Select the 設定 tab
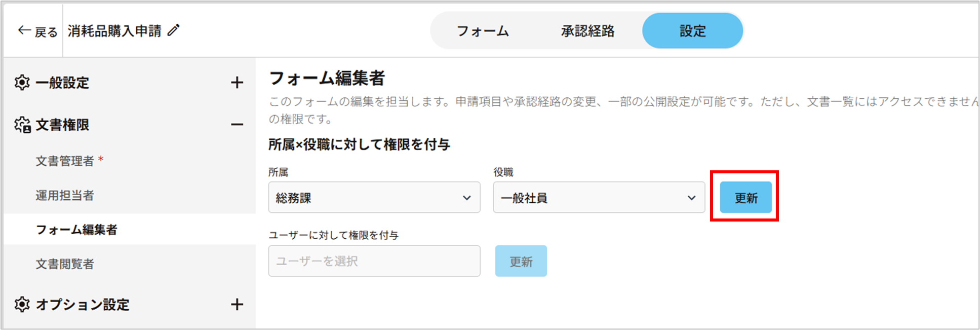The width and height of the screenshot is (980, 330). (692, 31)
